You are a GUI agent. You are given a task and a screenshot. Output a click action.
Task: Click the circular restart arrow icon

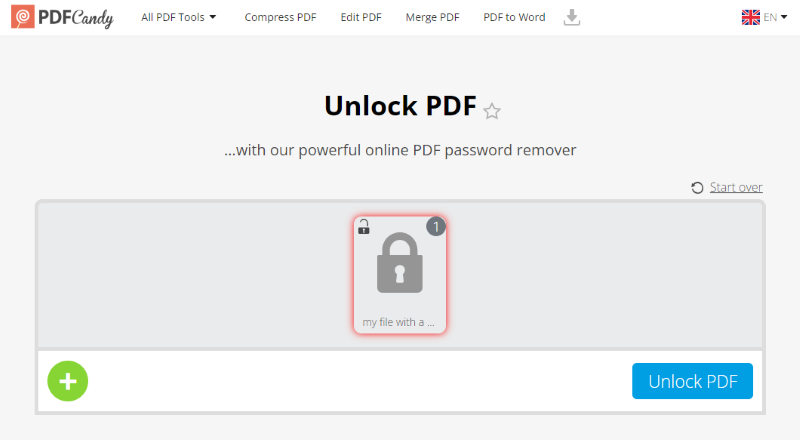[697, 188]
